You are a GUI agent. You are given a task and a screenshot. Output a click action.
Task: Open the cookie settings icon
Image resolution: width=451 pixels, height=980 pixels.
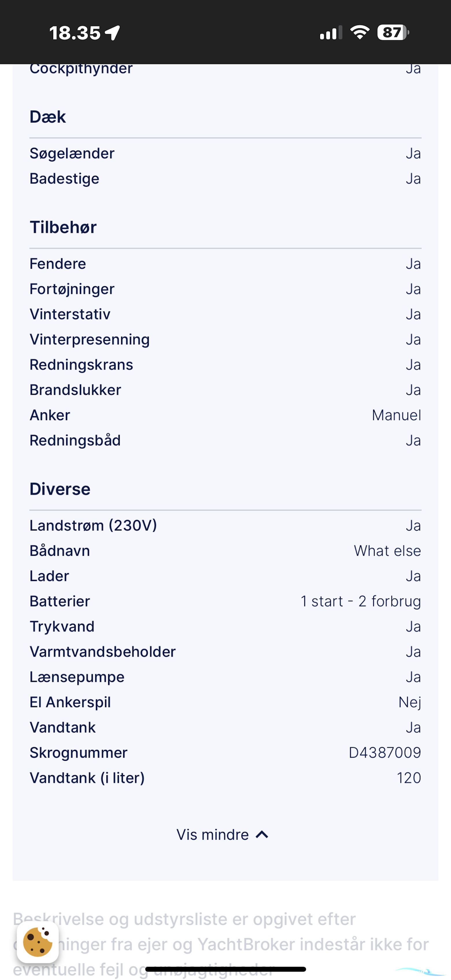pos(38,942)
